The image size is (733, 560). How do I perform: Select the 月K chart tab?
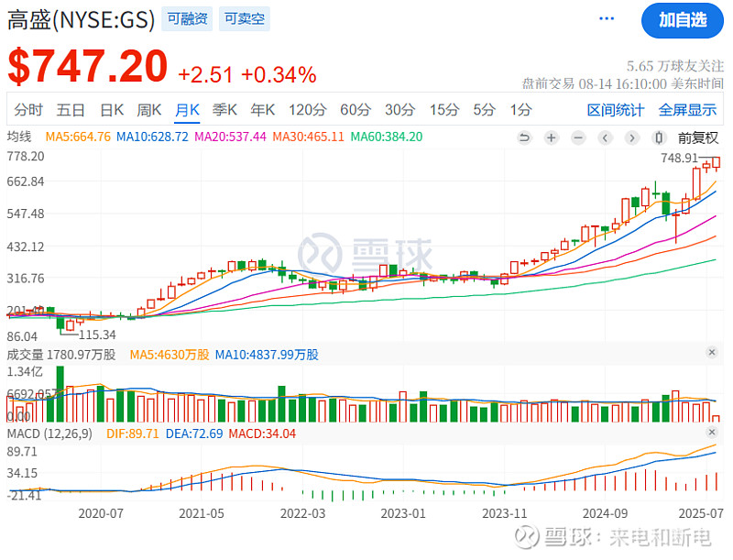click(187, 110)
